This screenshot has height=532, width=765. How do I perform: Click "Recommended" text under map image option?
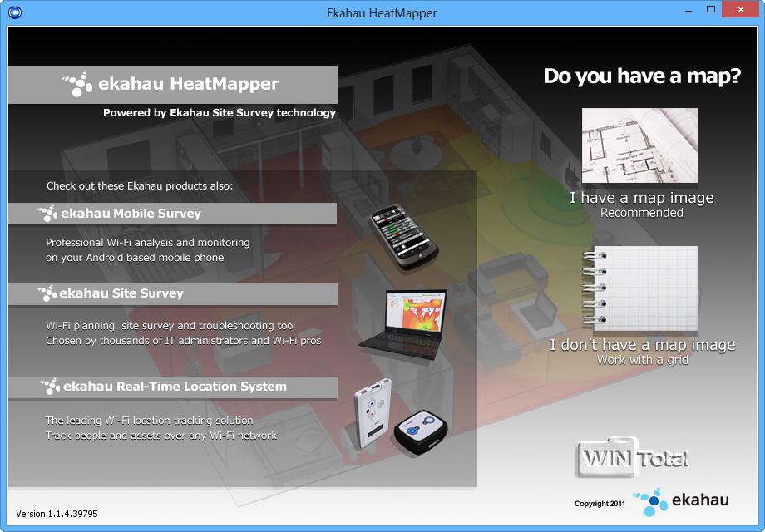pos(642,213)
